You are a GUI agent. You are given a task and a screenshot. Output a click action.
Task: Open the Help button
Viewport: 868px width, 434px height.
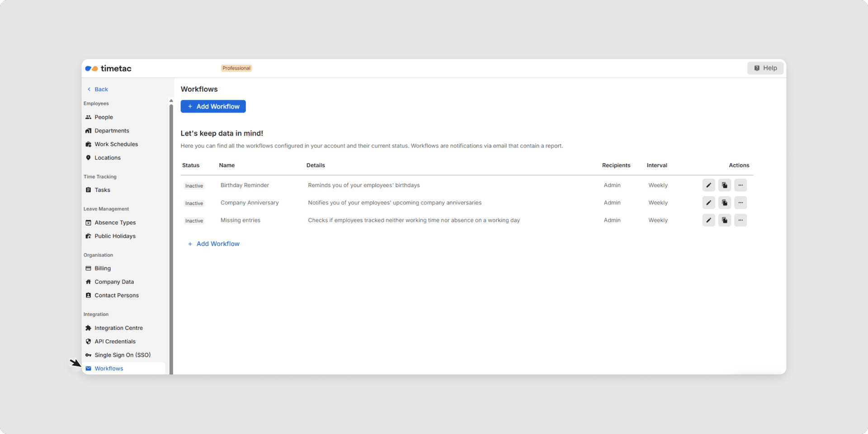[765, 68]
